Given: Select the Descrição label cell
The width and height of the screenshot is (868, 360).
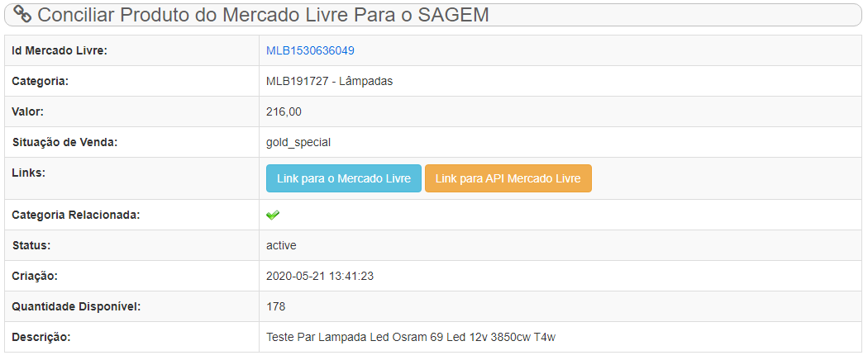Looking at the screenshot, I should click(x=131, y=337).
